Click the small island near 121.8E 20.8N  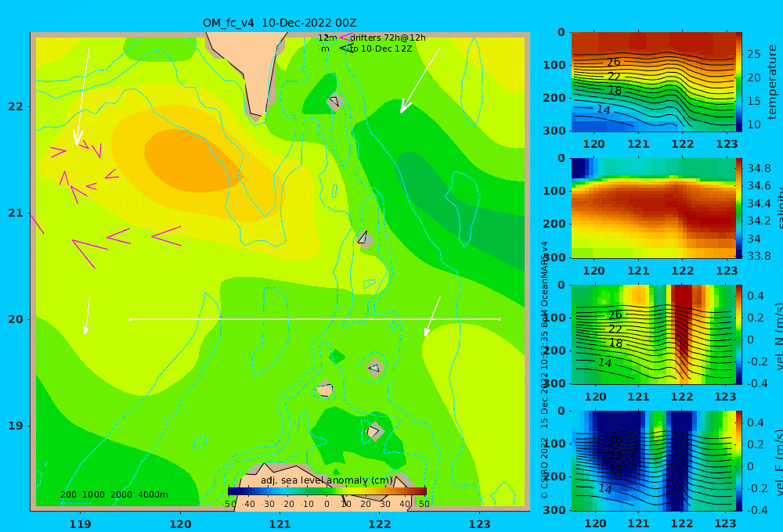pos(365,239)
